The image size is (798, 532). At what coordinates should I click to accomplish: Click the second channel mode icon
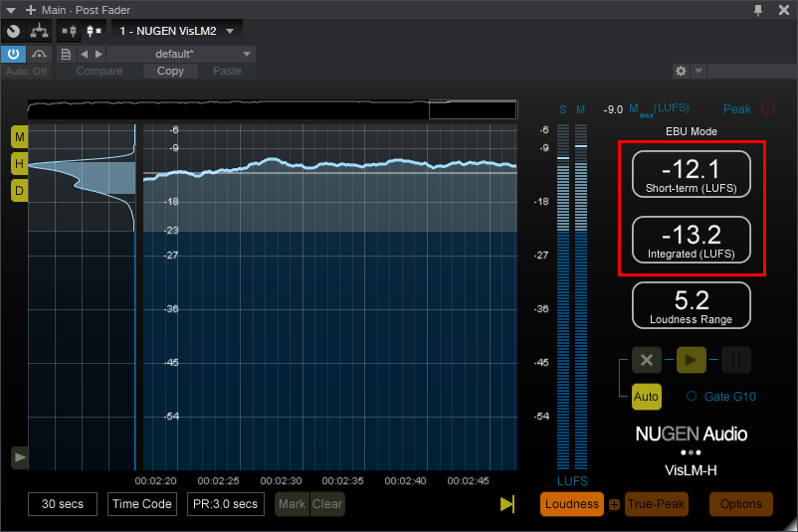coord(94,31)
